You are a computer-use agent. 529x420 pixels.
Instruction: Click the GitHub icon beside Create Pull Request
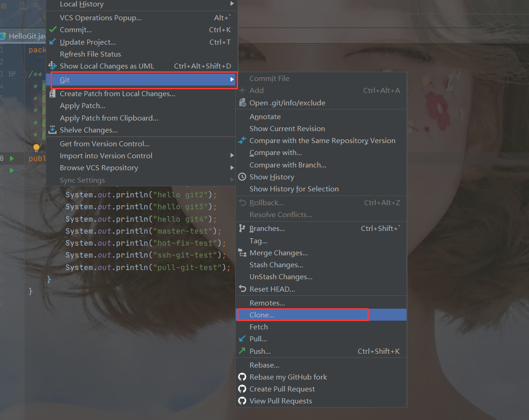(242, 389)
